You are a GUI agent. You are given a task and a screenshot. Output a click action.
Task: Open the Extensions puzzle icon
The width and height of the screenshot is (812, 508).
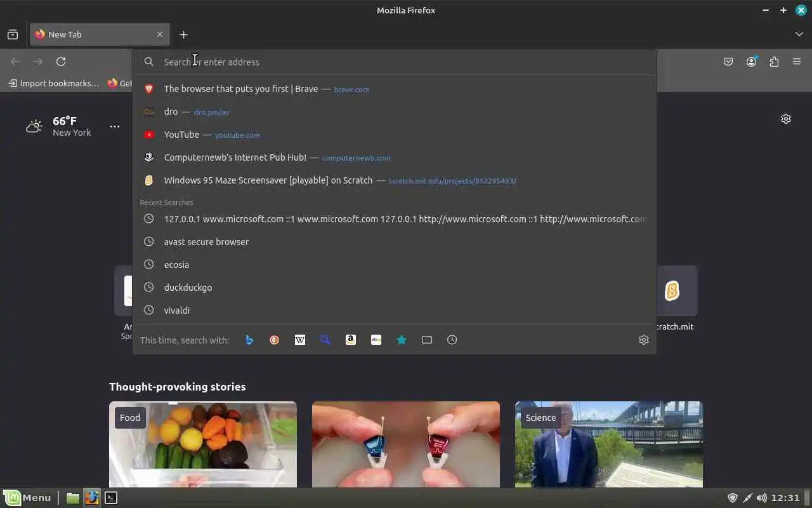(x=774, y=62)
